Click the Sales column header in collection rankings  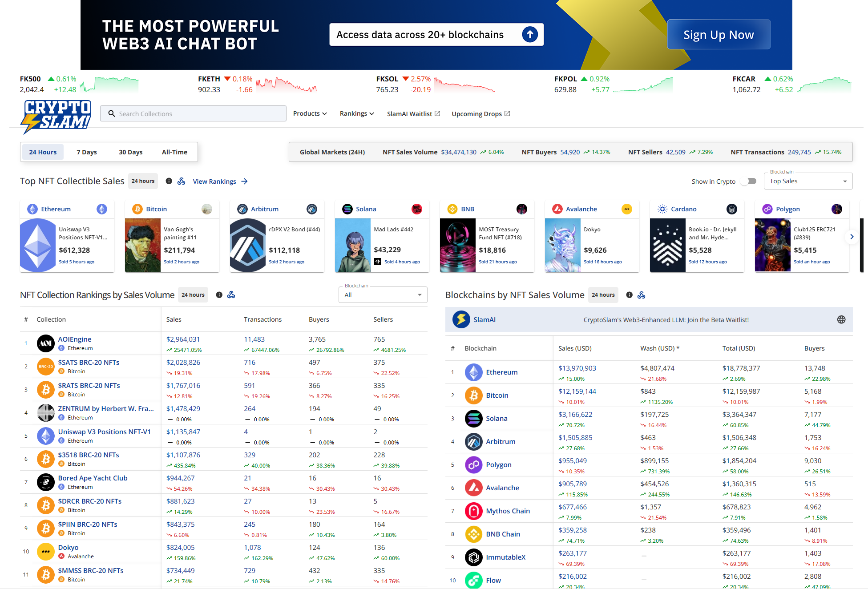[174, 319]
